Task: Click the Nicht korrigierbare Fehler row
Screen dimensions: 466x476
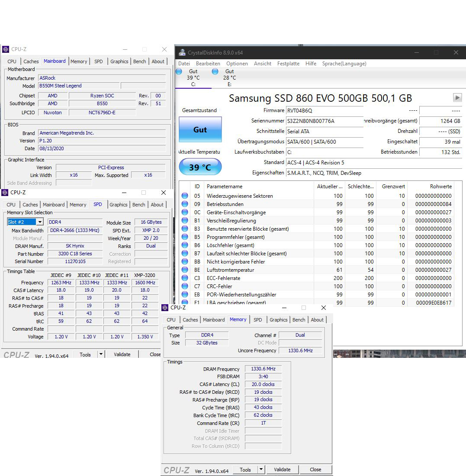Action: 316,261
